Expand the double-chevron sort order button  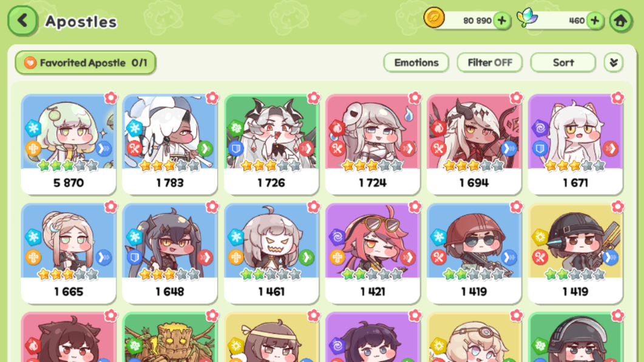point(614,63)
